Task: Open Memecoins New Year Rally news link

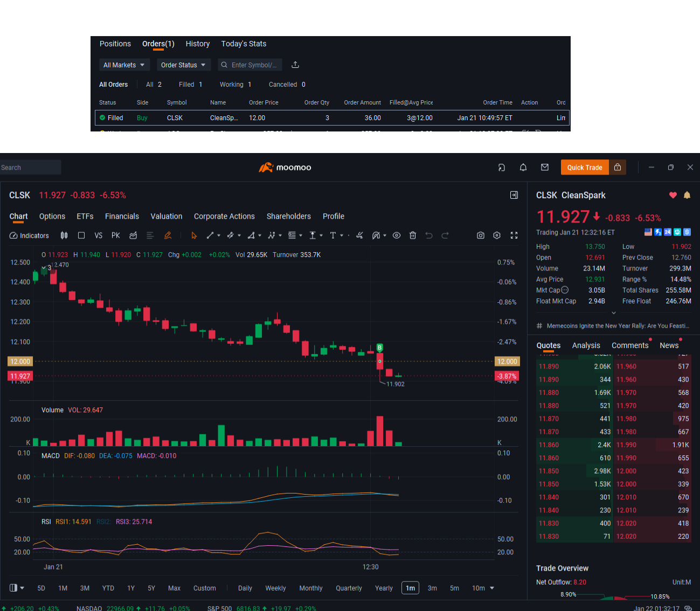Action: point(618,326)
